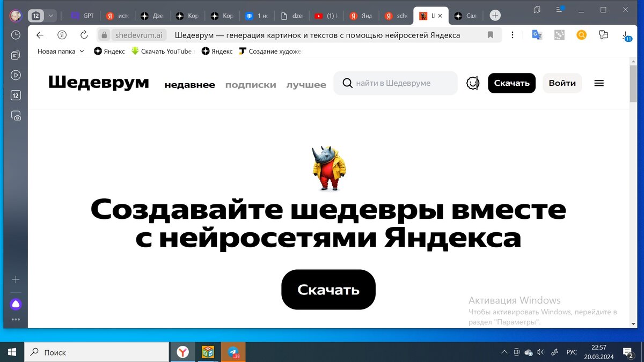Open the volume control in system tray
This screenshot has width=644, height=362.
pos(540,352)
